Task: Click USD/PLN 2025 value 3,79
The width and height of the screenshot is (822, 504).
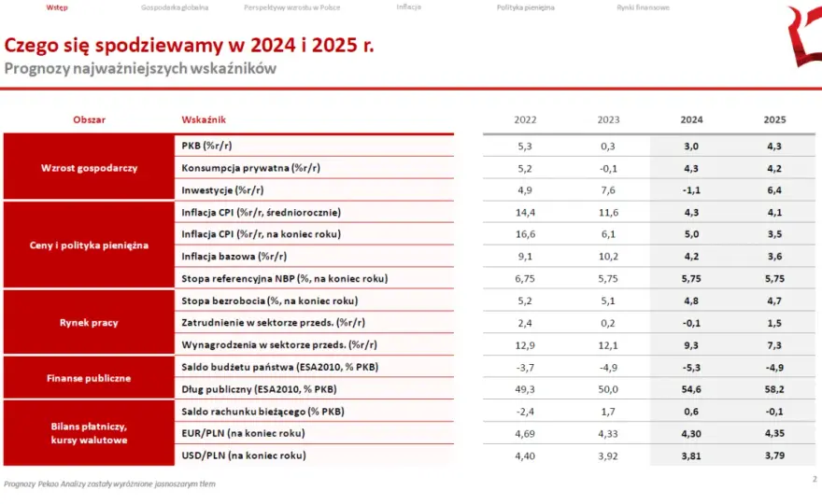Action: [x=774, y=455]
